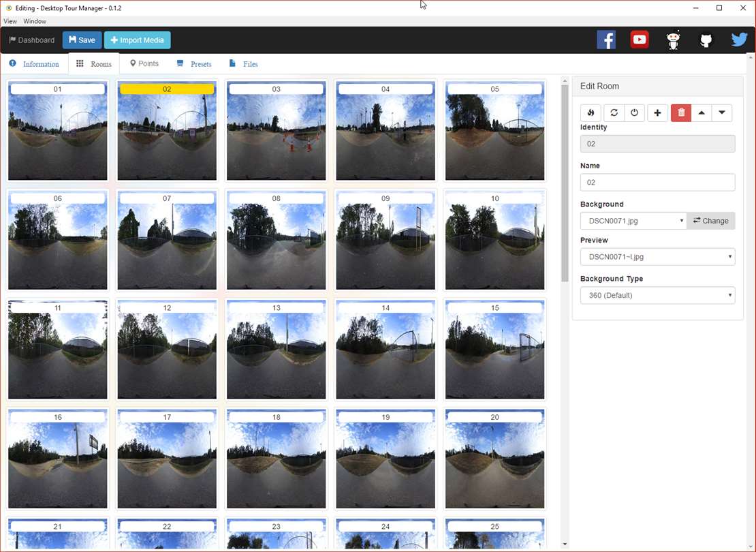This screenshot has height=552, width=756.
Task: Click the Identity field showing 02
Action: tap(658, 144)
